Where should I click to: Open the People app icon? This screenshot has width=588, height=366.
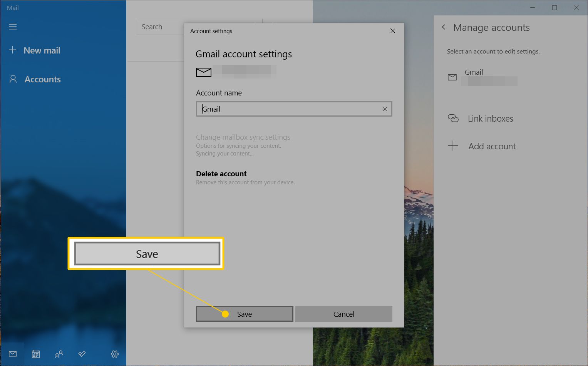coord(59,354)
